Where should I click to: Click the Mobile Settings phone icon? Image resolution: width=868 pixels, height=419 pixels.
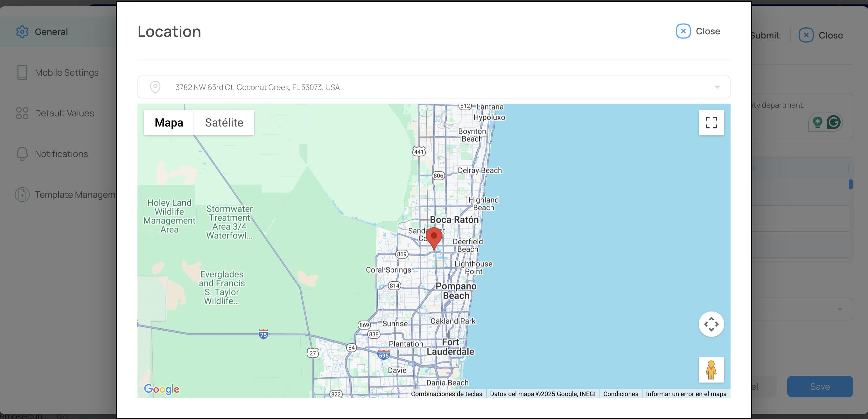[22, 72]
